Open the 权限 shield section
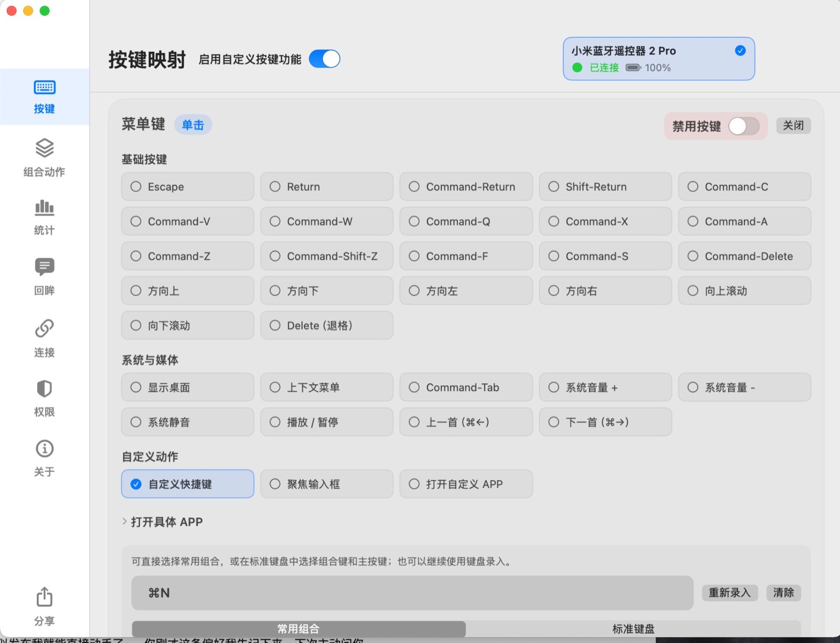The width and height of the screenshot is (840, 643). point(45,398)
